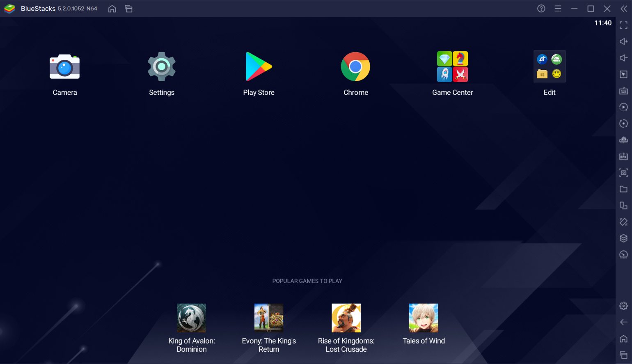Launch Evony: The King's Return

tap(269, 318)
